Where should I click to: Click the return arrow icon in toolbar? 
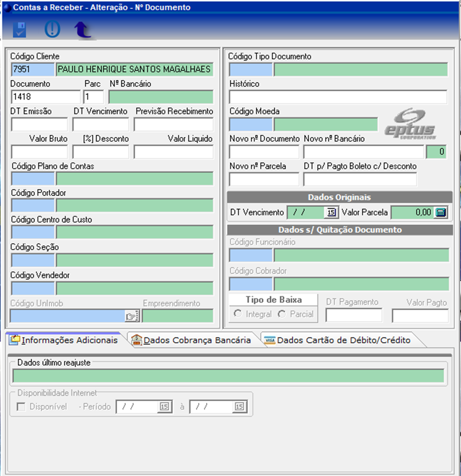pyautogui.click(x=83, y=30)
